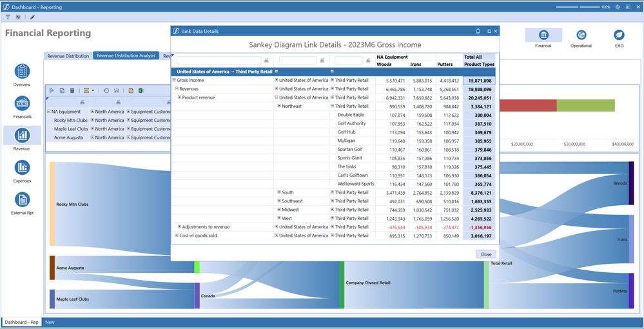Click binoculars icon in first background grid column
This screenshot has height=329, width=644.
(x=82, y=102)
